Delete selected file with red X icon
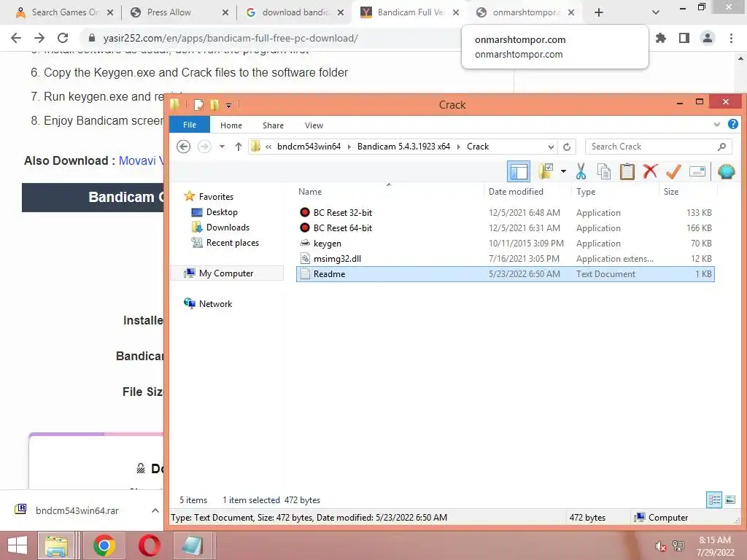Viewport: 747px width, 560px height. coord(650,171)
